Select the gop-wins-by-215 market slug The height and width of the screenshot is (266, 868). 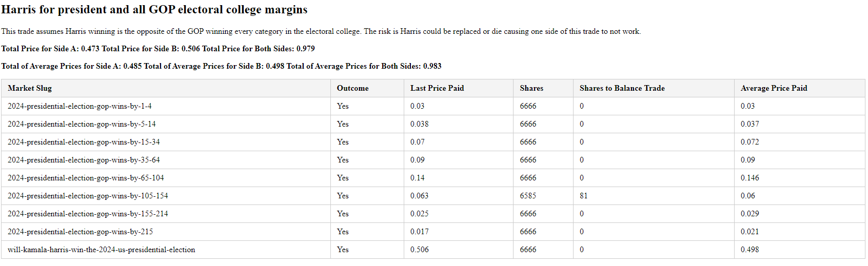80,232
